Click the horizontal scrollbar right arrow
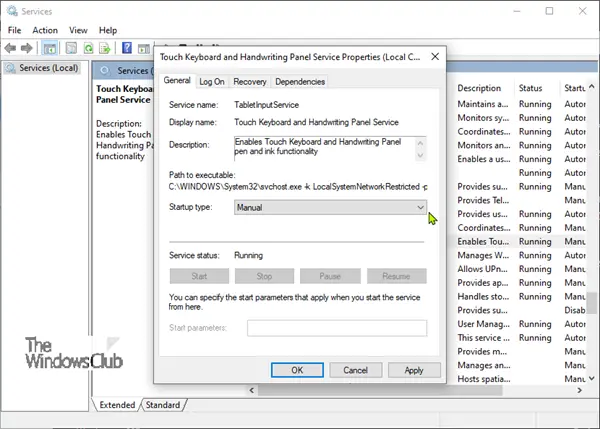The image size is (600, 429). [x=579, y=390]
